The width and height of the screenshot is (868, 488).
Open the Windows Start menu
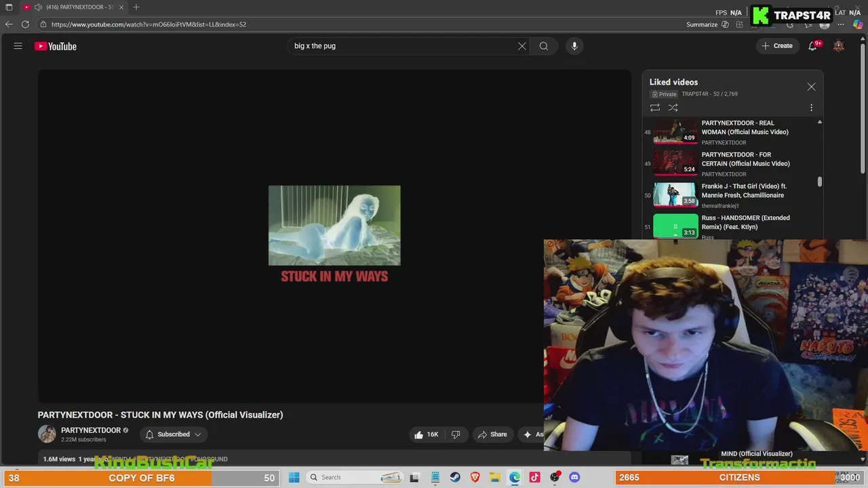click(x=294, y=477)
